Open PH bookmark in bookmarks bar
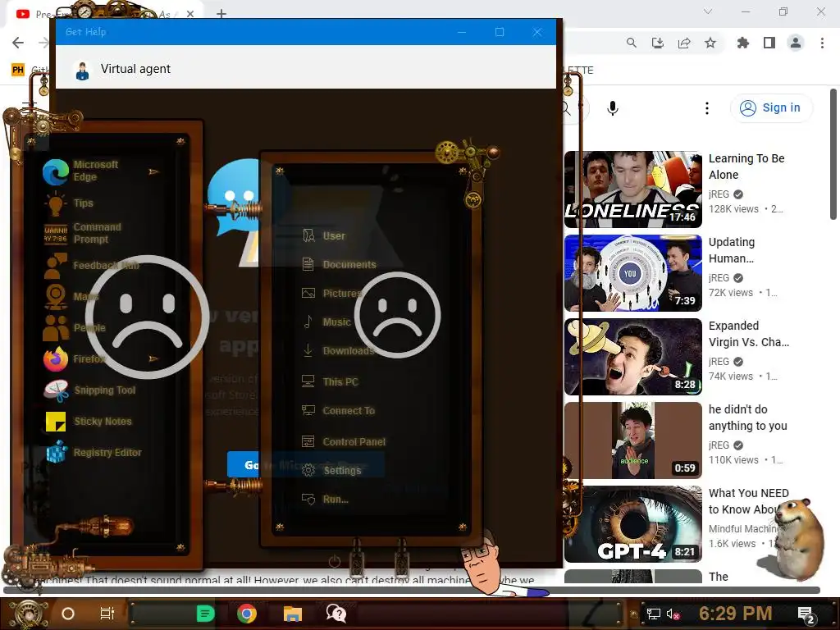 point(18,70)
